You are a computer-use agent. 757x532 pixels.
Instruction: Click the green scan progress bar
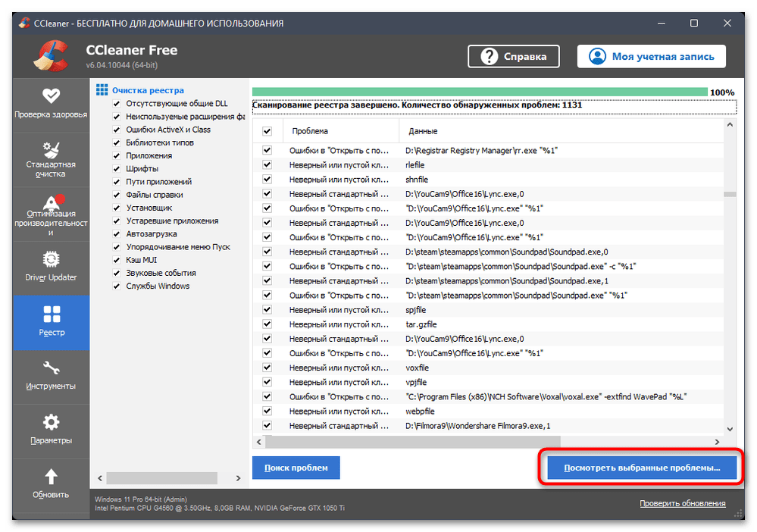tap(480, 92)
